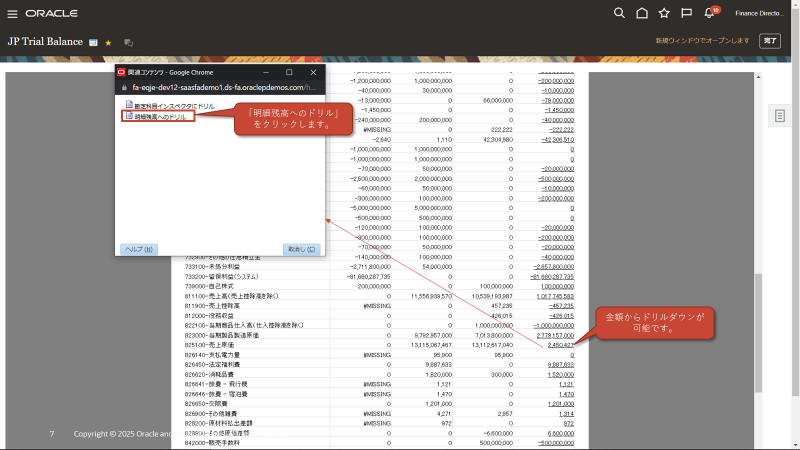Open the search magnifier icon
Image resolution: width=800 pixels, height=450 pixels.
pyautogui.click(x=619, y=13)
